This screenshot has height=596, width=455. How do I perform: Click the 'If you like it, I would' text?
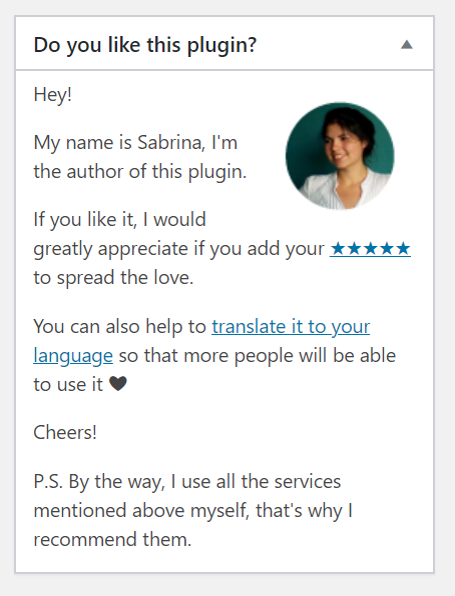point(120,220)
